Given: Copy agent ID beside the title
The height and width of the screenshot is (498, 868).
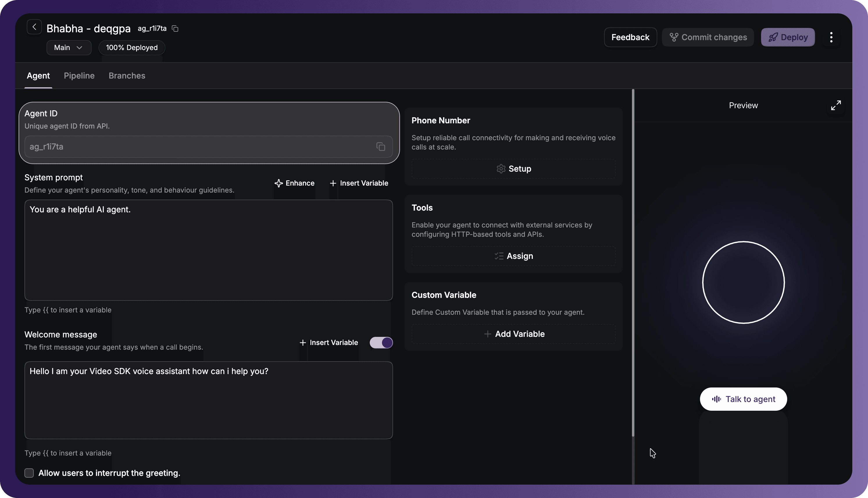Looking at the screenshot, I should (x=175, y=29).
